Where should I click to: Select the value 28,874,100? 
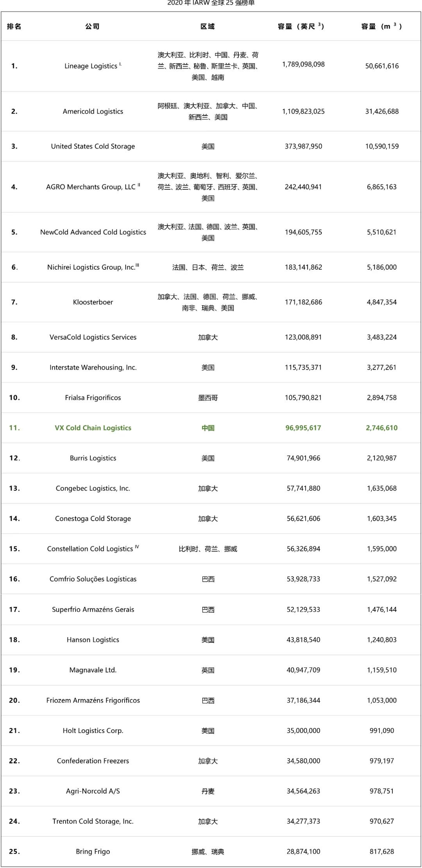304,852
